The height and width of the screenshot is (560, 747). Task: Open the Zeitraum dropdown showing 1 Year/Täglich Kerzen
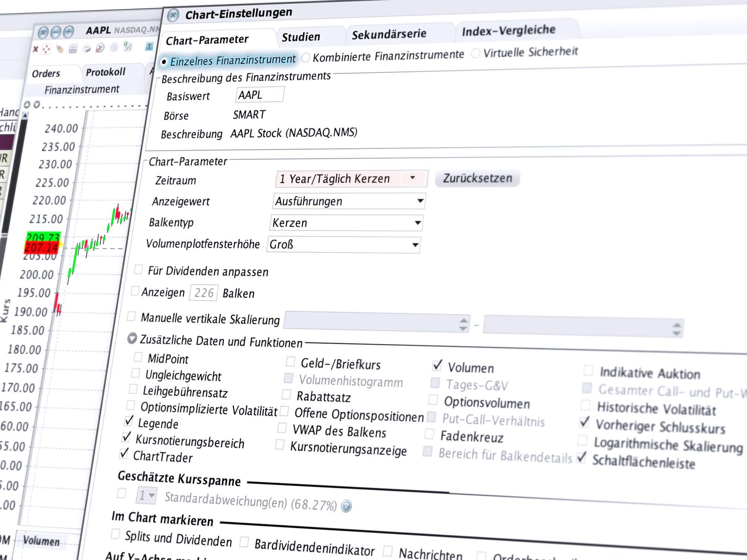coord(351,178)
